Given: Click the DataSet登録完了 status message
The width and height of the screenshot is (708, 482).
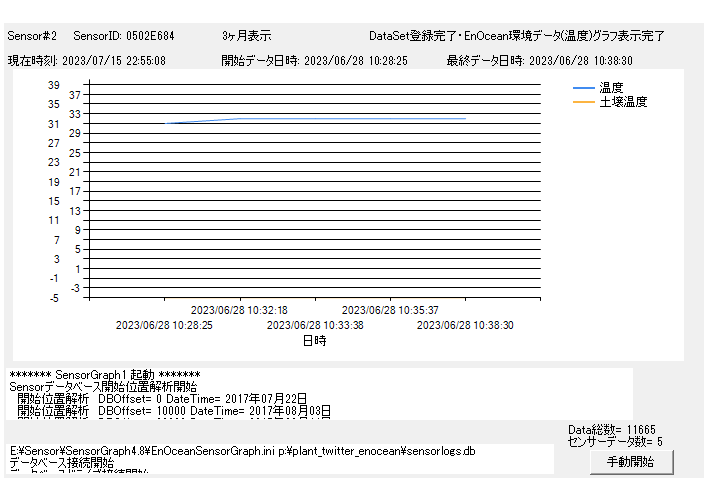Looking at the screenshot, I should [x=516, y=36].
